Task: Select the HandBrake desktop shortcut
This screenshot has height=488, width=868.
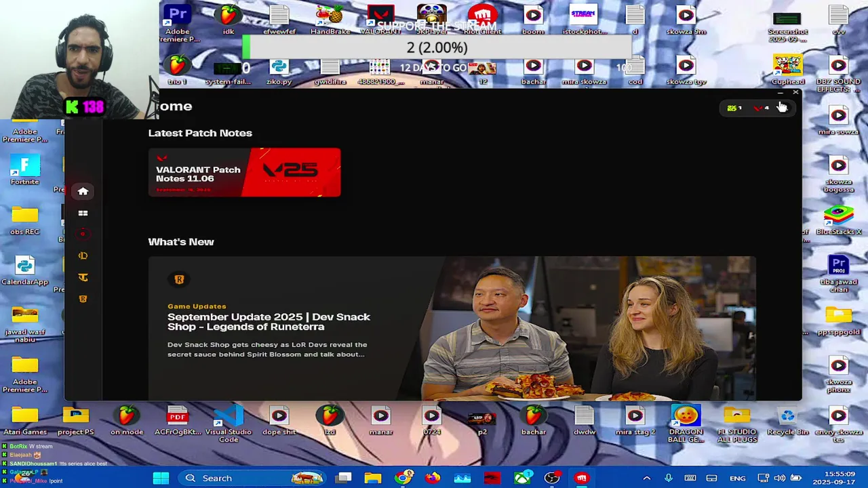Action: tap(330, 19)
